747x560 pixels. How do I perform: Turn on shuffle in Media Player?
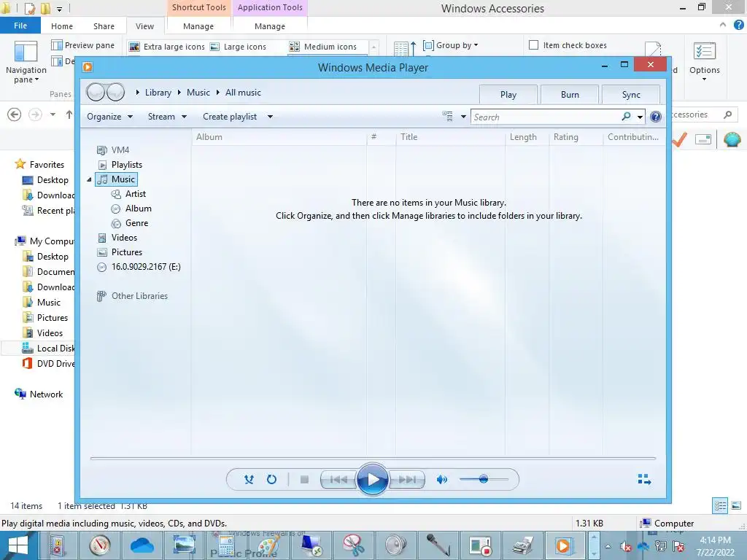(249, 479)
